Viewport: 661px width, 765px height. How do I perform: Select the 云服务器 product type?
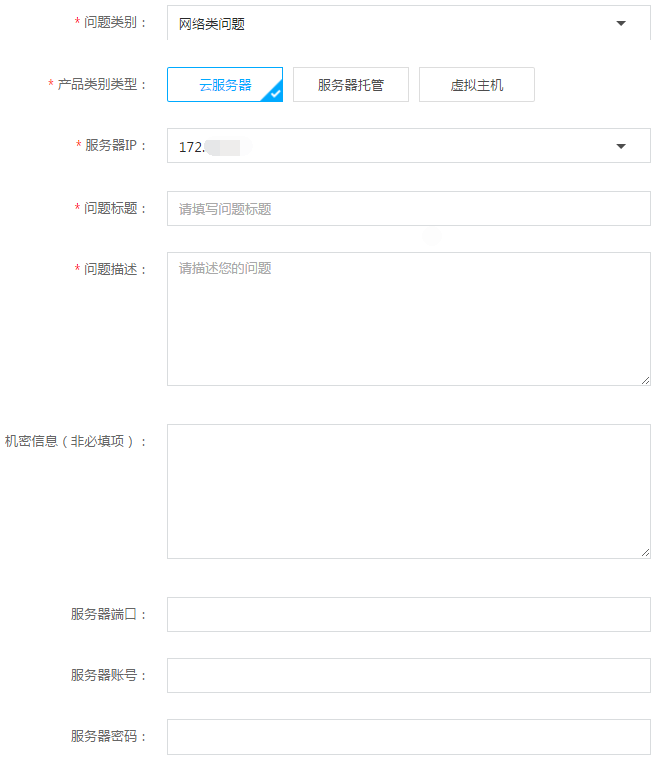pos(225,85)
